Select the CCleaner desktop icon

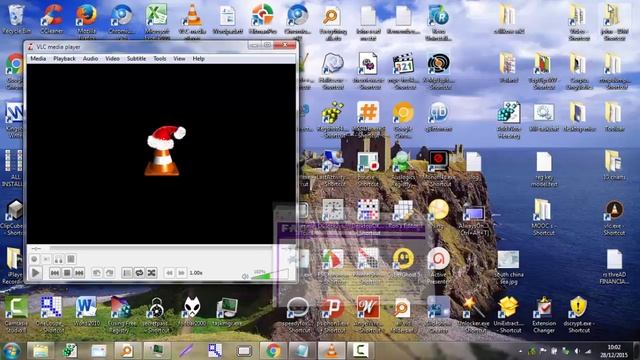pyautogui.click(x=52, y=19)
